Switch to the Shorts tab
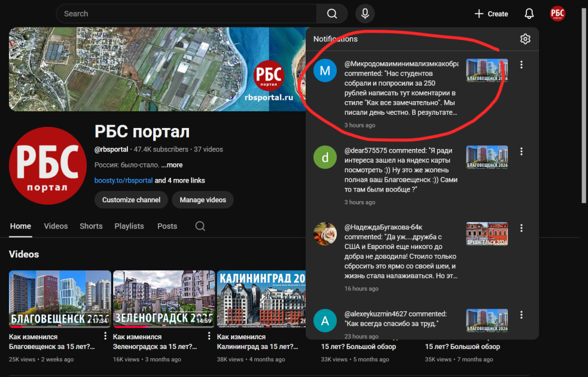588x377 pixels. pyautogui.click(x=91, y=226)
